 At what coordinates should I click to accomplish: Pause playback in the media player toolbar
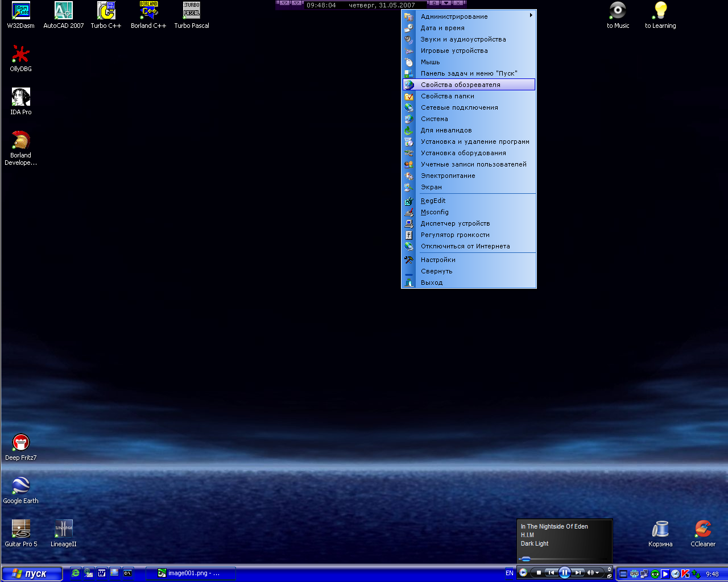[564, 573]
